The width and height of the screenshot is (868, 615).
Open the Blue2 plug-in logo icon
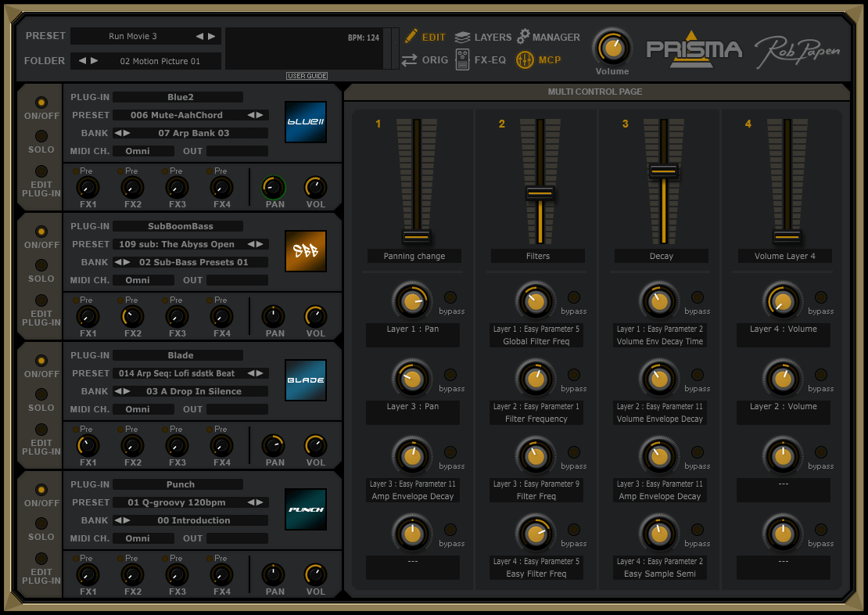click(x=305, y=122)
